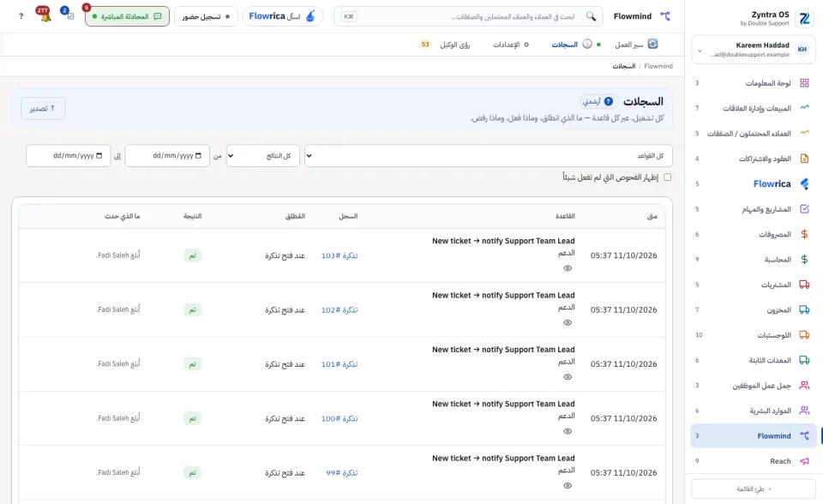The width and height of the screenshot is (823, 504).
Task: Select Flowmind in the sidebar menu
Action: pos(754,435)
